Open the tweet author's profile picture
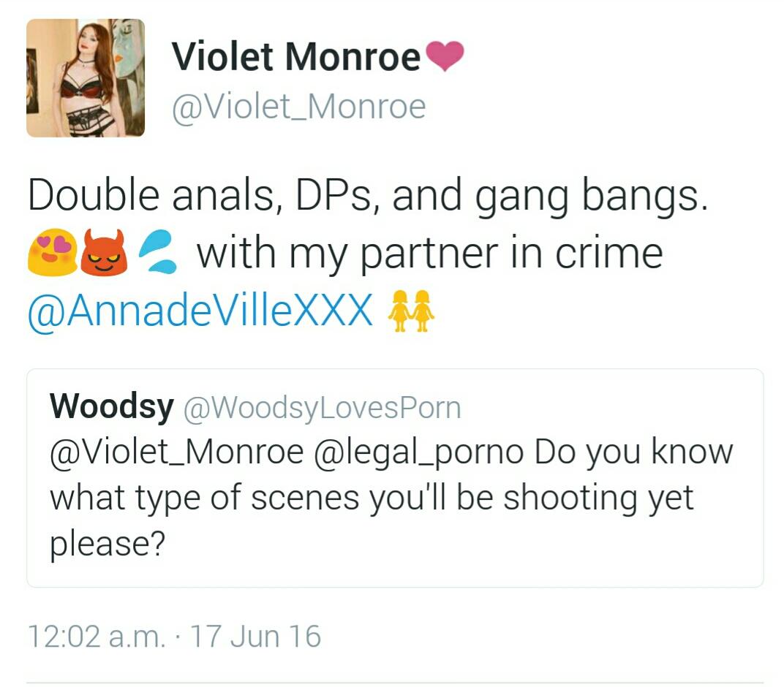Screen dimensions: 784x687 [86, 78]
